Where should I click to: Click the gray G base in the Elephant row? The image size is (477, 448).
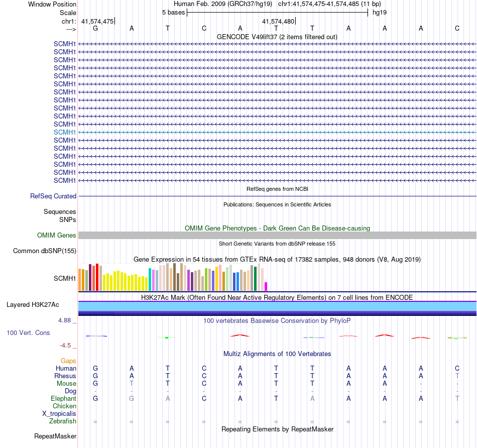point(132,398)
